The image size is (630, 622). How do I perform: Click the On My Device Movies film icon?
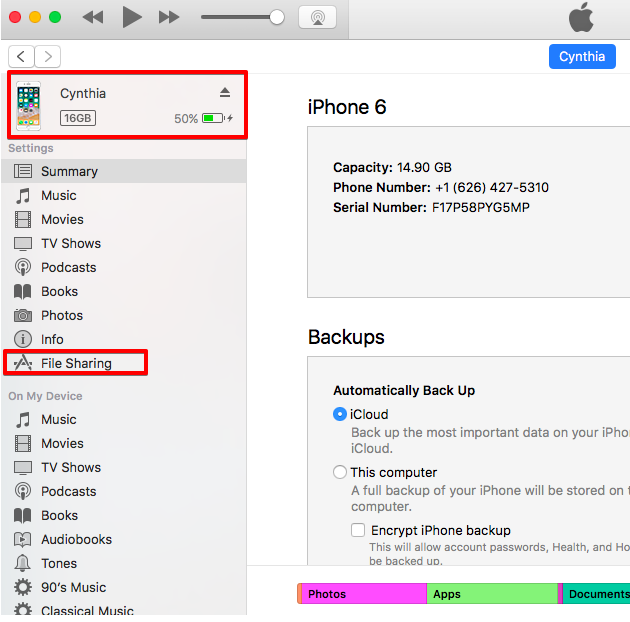click(x=23, y=444)
